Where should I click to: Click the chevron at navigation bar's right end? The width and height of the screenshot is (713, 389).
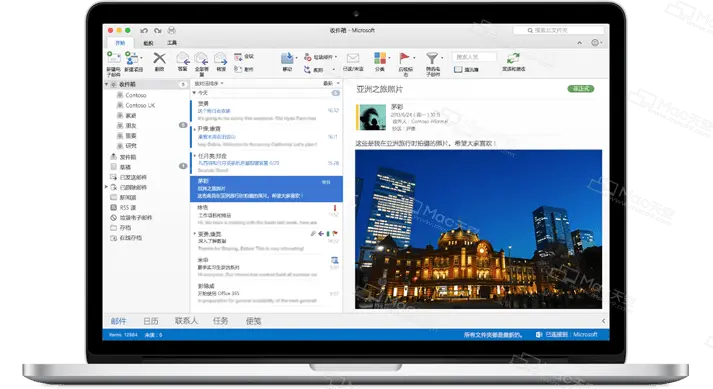click(603, 321)
